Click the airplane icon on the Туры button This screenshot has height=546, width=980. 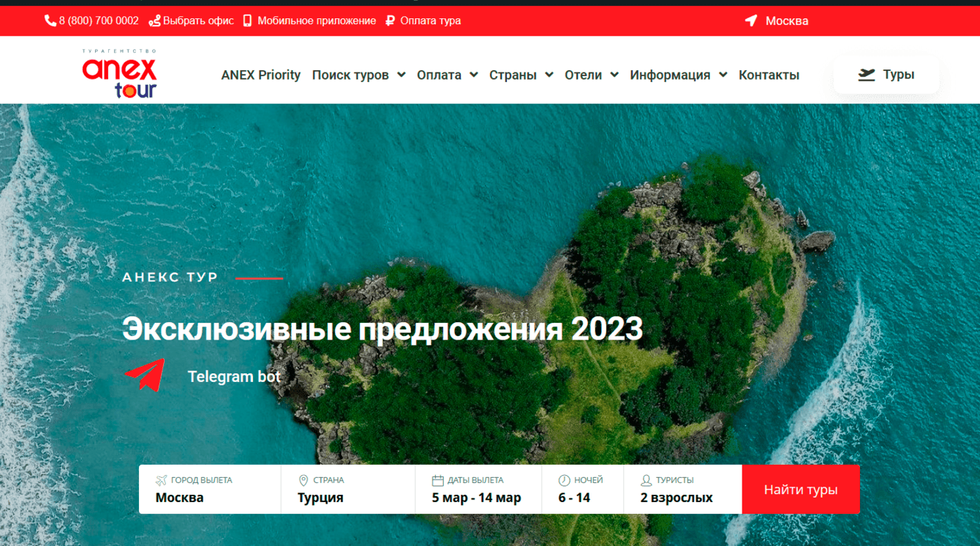[x=867, y=74]
